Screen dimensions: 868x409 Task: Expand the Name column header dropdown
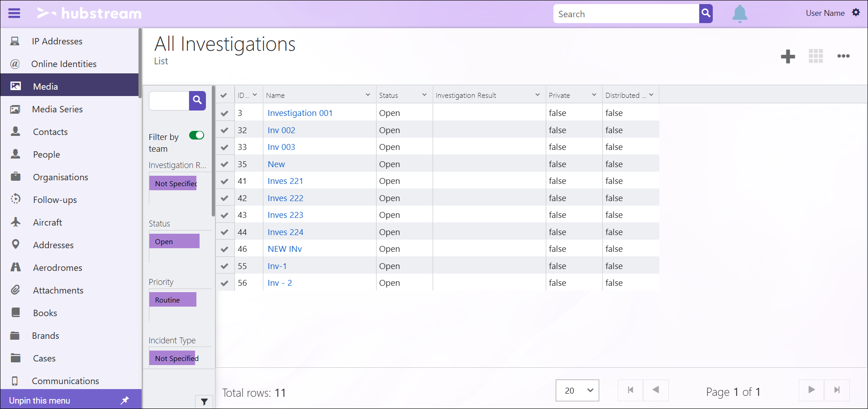pos(367,95)
